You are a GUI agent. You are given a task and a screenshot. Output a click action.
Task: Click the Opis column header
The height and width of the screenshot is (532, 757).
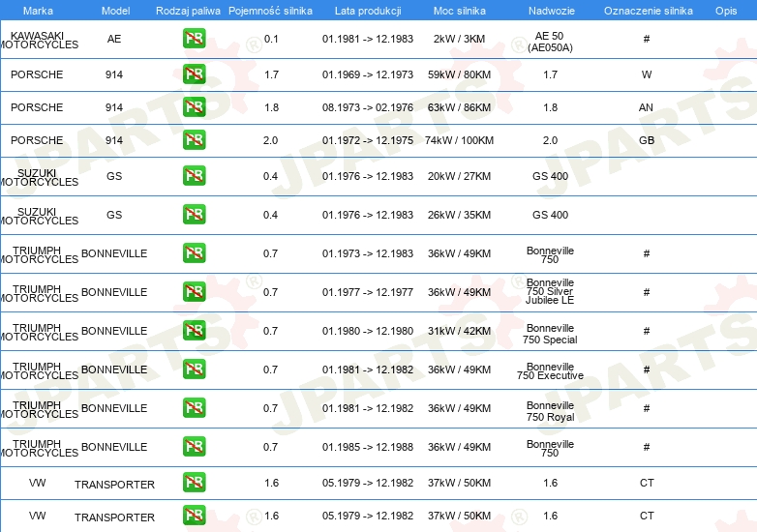726,11
